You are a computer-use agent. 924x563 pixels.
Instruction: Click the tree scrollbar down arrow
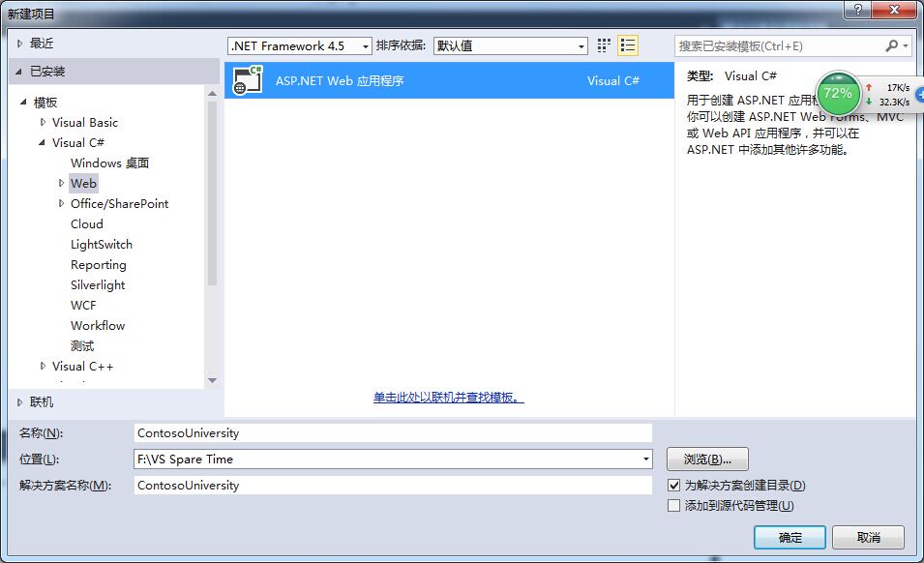coord(212,380)
